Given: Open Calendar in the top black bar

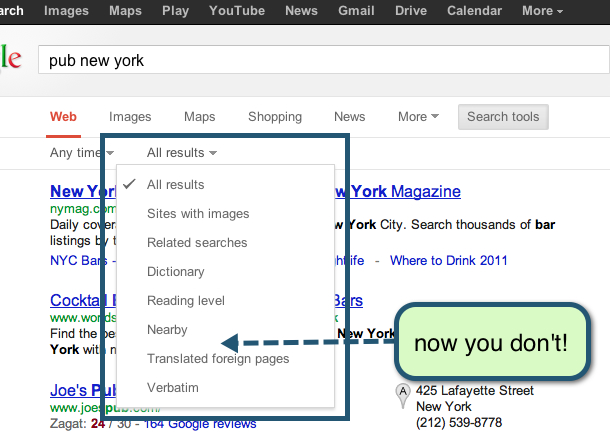Looking at the screenshot, I should click(x=474, y=11).
